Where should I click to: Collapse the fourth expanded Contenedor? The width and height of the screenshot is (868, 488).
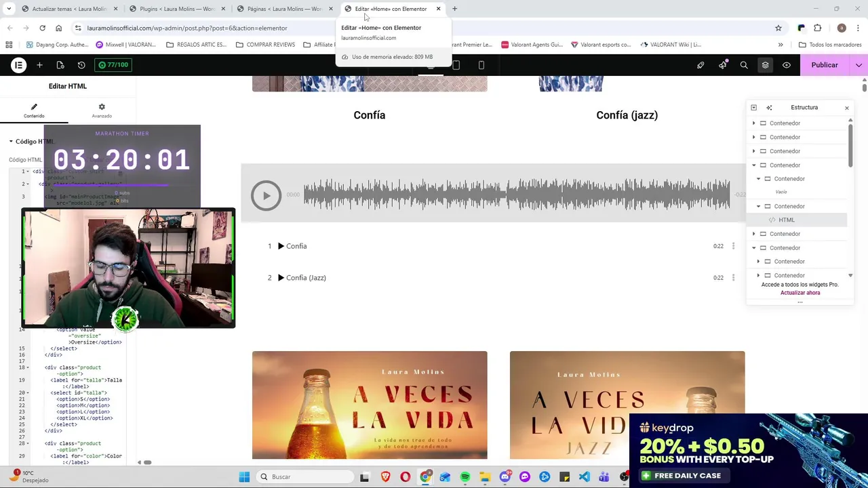coord(753,165)
